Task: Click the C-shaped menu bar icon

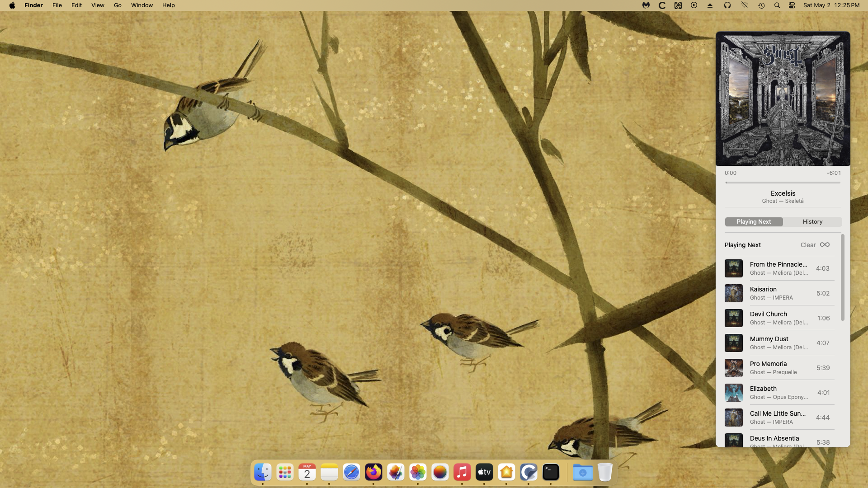Action: (x=662, y=5)
